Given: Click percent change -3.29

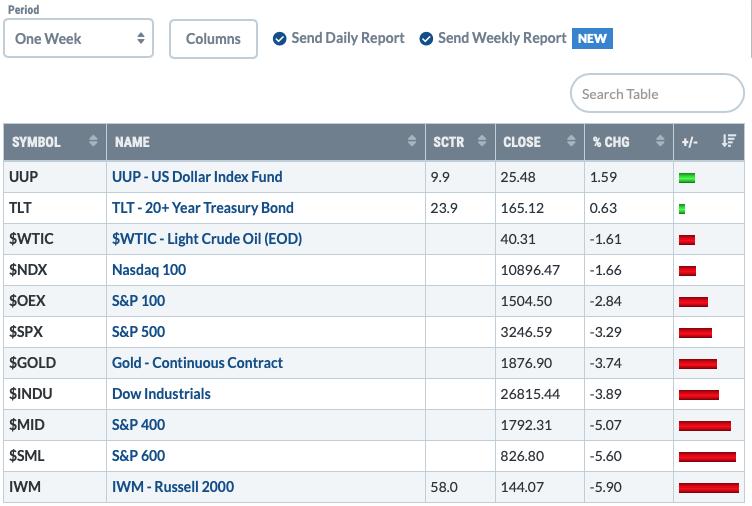Looking at the screenshot, I should coord(606,332).
